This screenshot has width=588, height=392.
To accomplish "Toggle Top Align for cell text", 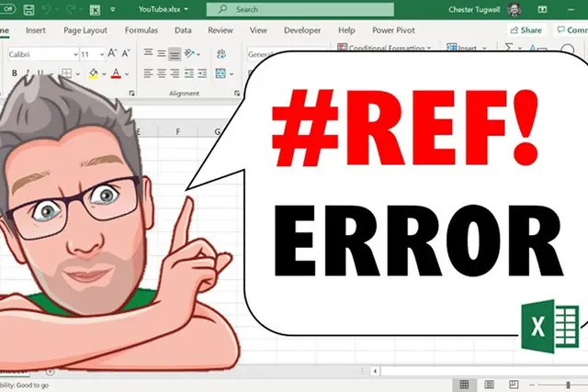I will [148, 53].
